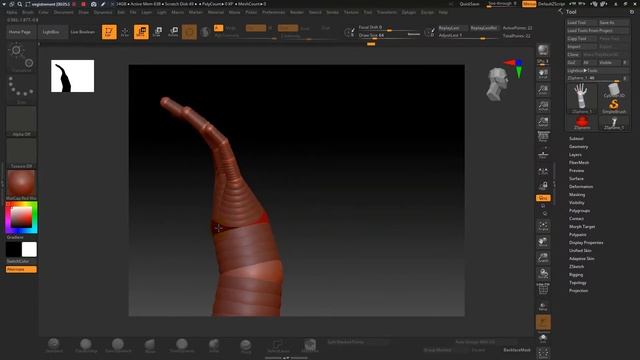Toggle the orange Xyz rotation button
Image resolution: width=640 pixels, height=360 pixels.
pos(543,198)
